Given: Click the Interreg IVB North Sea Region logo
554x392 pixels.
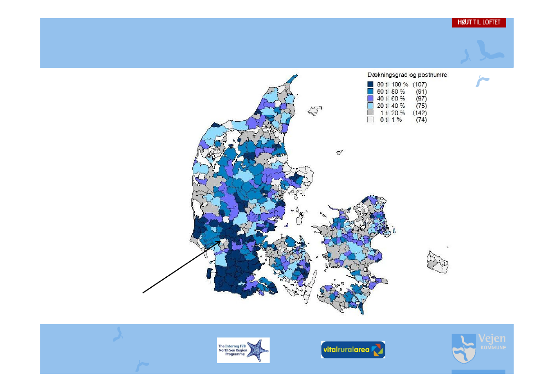Looking at the screenshot, I should [x=243, y=350].
